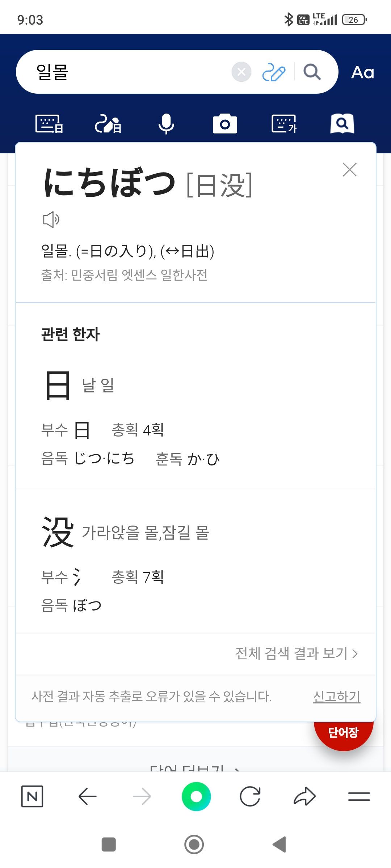Viewport: 391px width, 868px height.
Task: Start voice search with microphone
Action: coord(167,124)
